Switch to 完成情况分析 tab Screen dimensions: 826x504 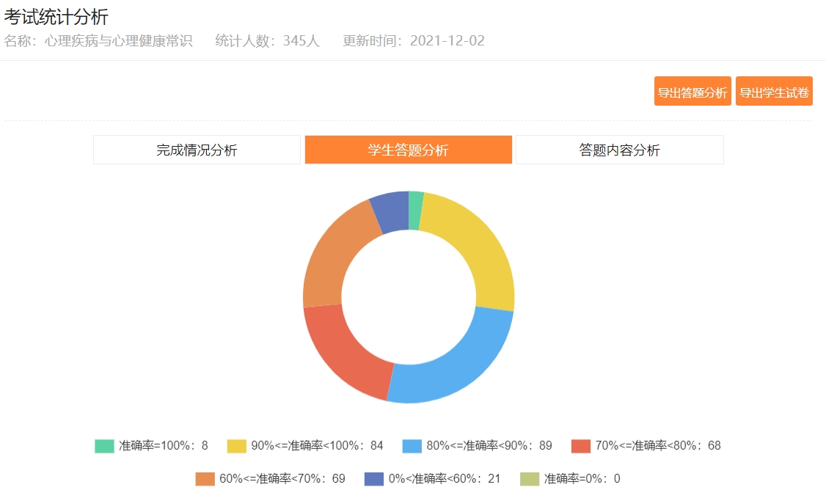(x=197, y=150)
